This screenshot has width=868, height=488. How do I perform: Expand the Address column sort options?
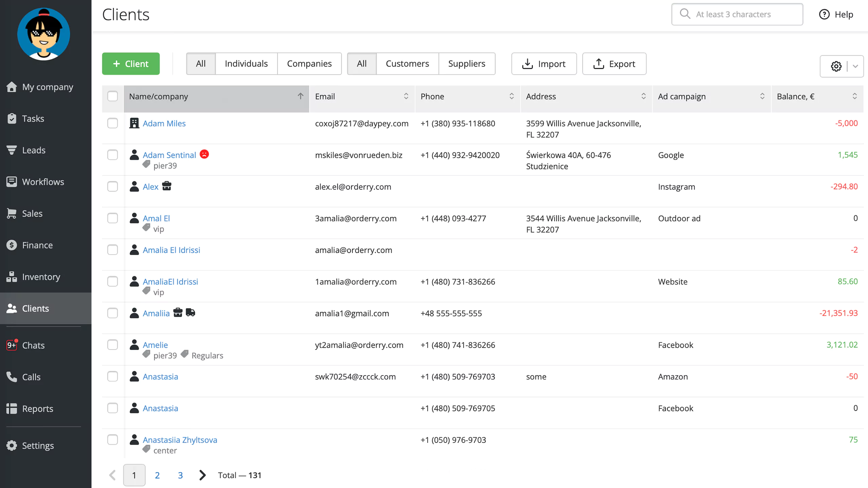[x=643, y=96]
